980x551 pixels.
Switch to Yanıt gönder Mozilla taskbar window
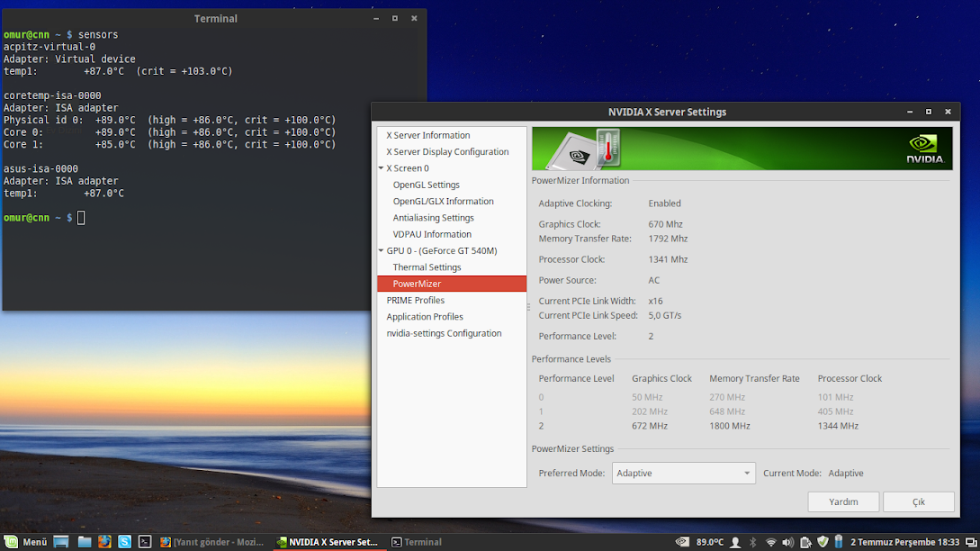(x=211, y=542)
